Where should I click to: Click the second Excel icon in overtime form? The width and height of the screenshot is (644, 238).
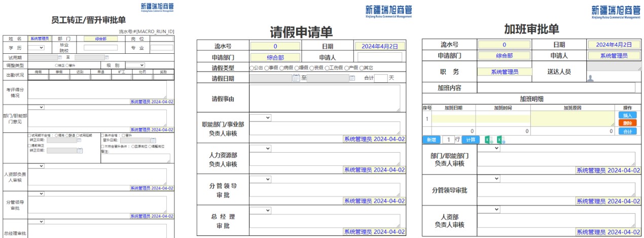tap(500, 140)
